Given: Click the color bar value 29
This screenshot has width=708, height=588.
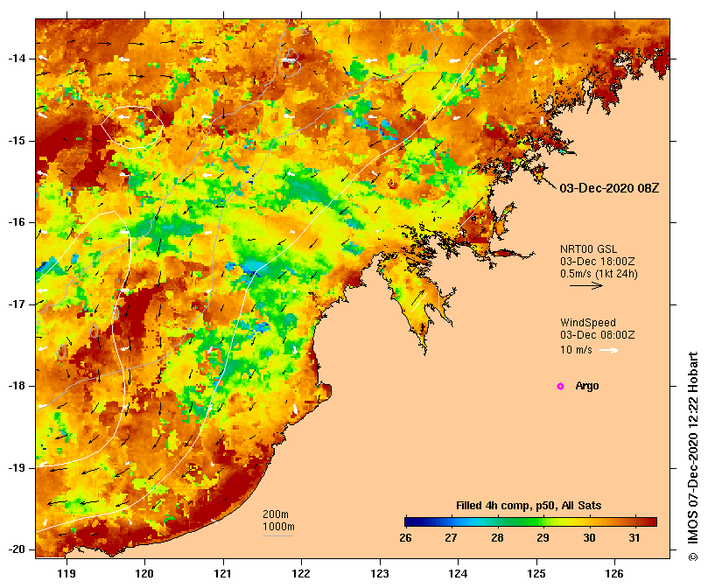Looking at the screenshot, I should click(543, 538).
